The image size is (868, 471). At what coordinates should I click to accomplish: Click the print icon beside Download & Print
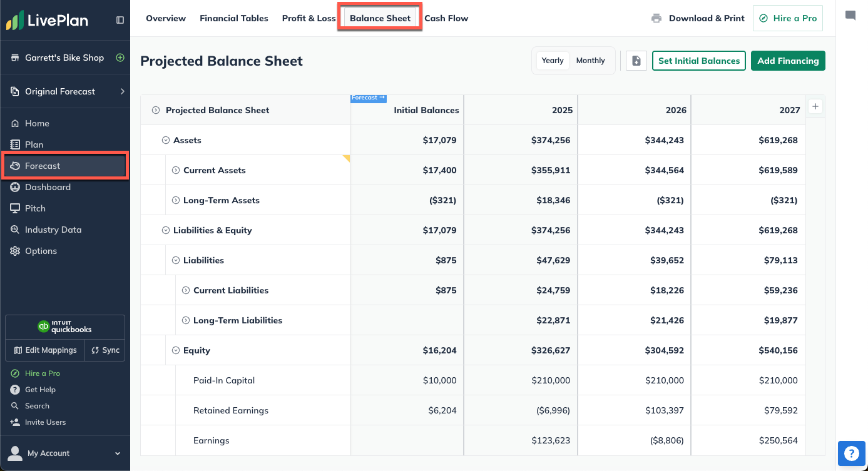click(x=656, y=18)
